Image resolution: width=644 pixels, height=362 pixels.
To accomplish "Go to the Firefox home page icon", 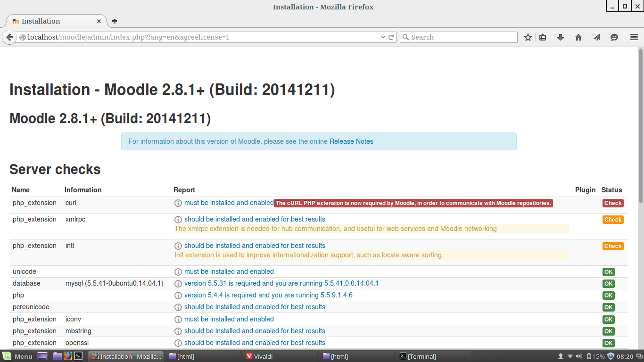I will click(x=578, y=37).
